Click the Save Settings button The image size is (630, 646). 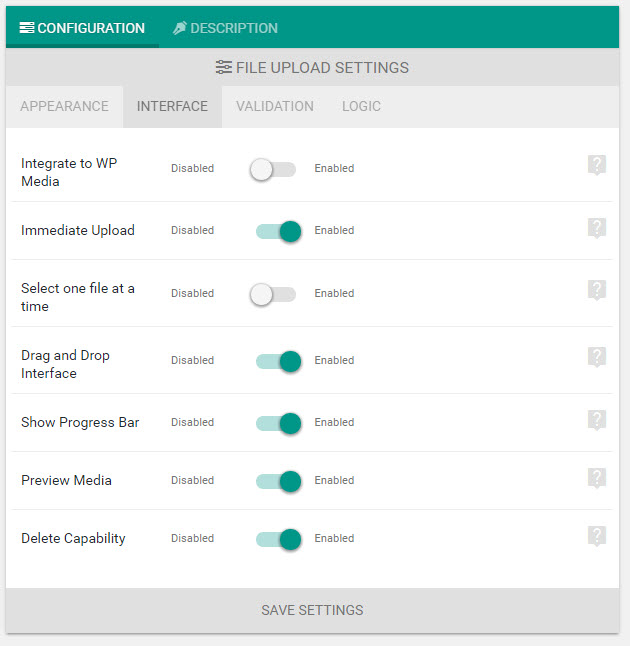tap(312, 610)
